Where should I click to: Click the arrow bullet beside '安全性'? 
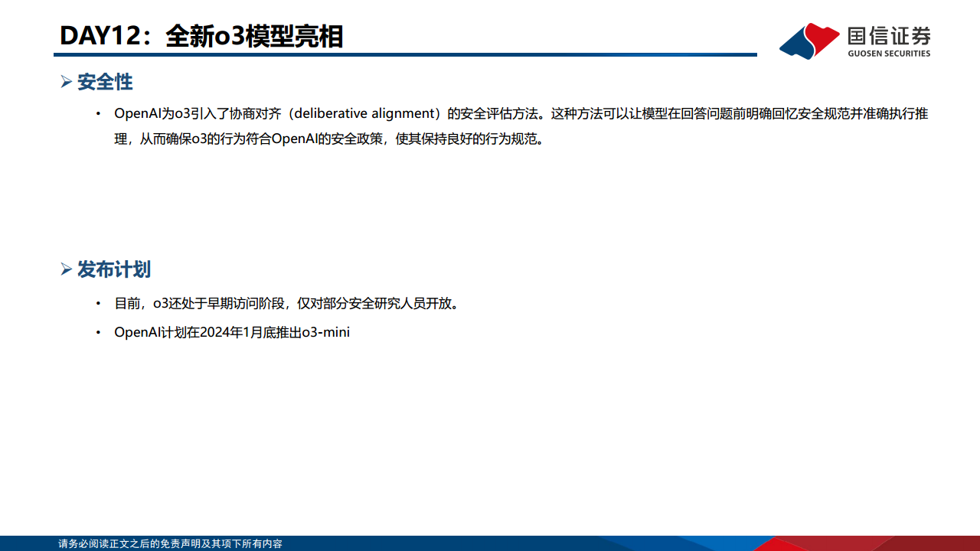[x=66, y=82]
